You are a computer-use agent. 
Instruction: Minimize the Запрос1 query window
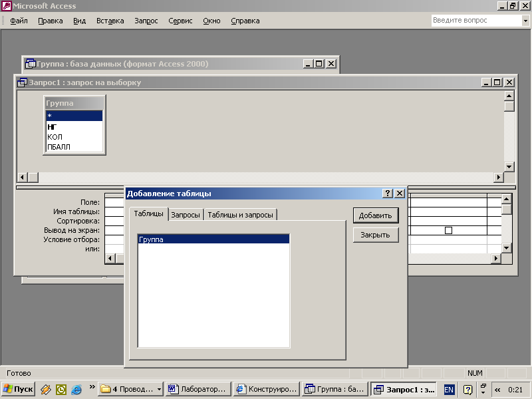pos(486,82)
